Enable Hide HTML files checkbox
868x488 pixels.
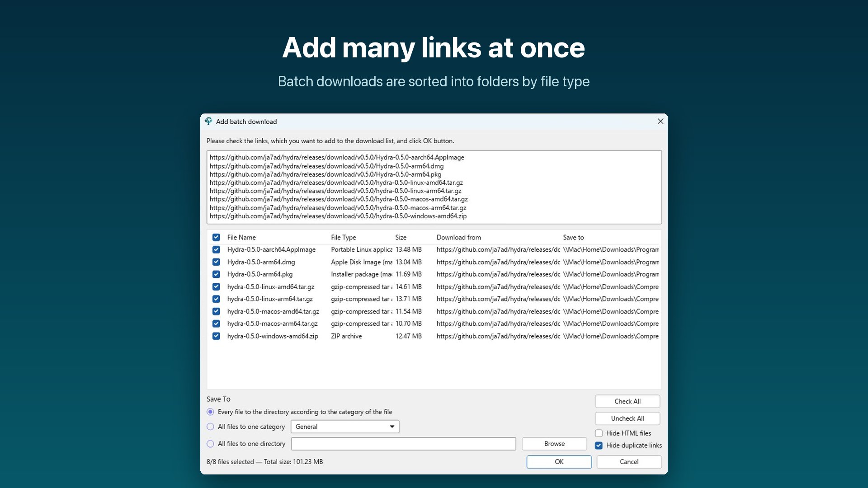[599, 433]
